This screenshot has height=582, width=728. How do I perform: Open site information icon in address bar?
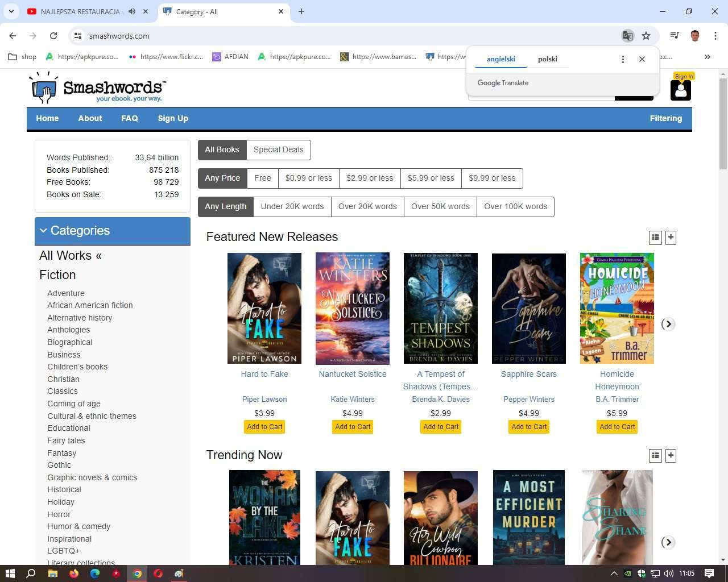tap(78, 36)
